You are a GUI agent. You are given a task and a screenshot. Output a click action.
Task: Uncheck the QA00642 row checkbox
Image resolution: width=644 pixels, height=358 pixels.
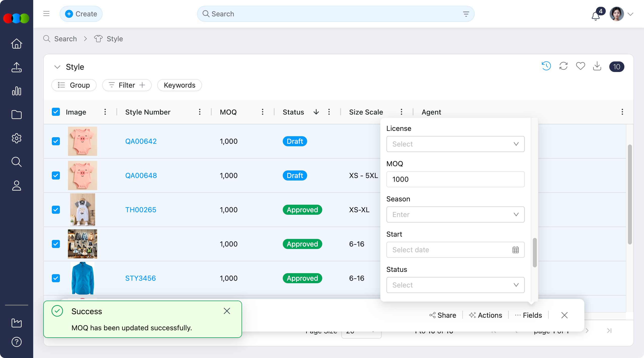(56, 141)
